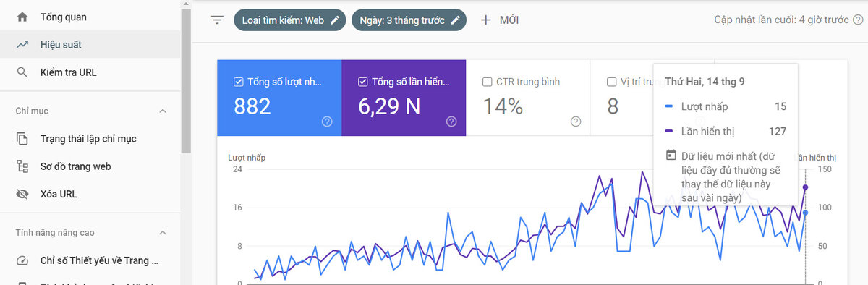Click help icon on total clicks card
Viewport: 868px width, 285px height.
[327, 122]
